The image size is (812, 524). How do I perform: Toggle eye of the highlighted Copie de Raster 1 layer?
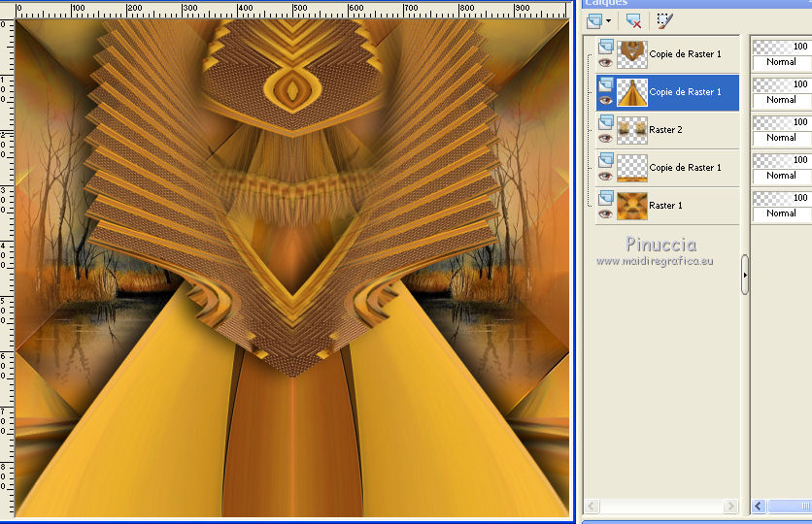[605, 100]
